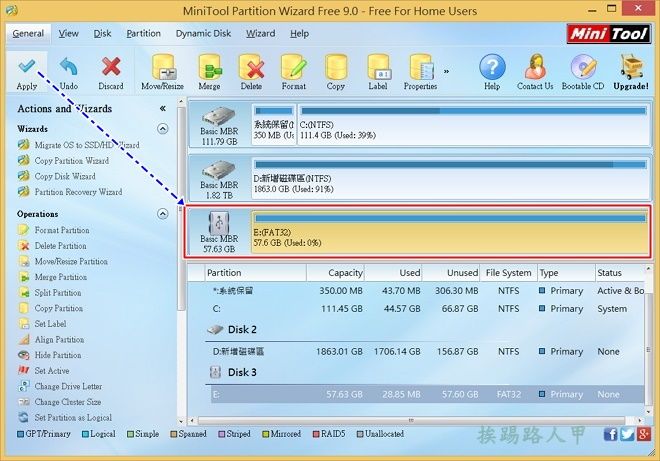Click the Contact Us icon
The width and height of the screenshot is (660, 461).
tap(535, 72)
